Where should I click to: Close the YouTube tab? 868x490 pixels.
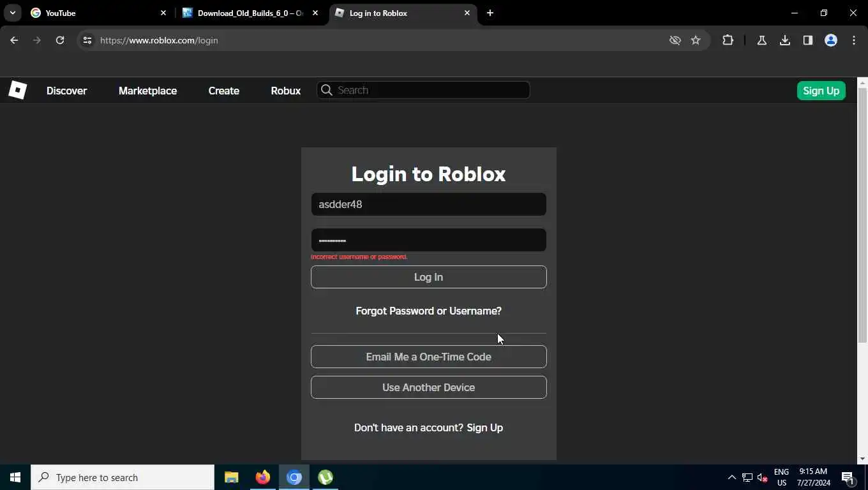(163, 13)
